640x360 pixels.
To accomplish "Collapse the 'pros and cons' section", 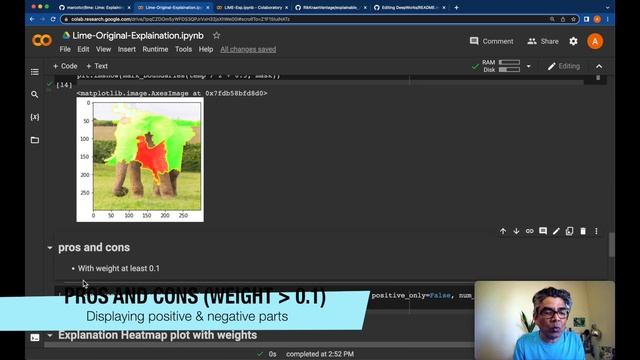I will pyautogui.click(x=50, y=248).
